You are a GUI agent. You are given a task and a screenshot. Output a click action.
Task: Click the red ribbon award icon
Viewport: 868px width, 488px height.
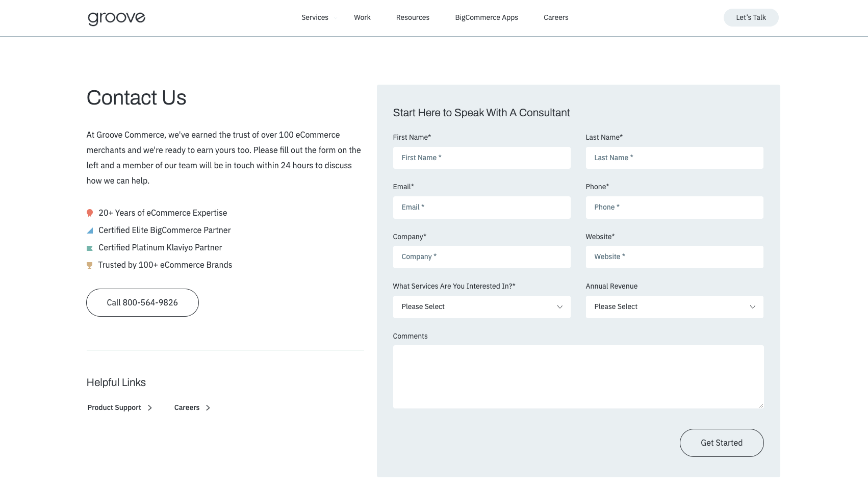point(90,213)
